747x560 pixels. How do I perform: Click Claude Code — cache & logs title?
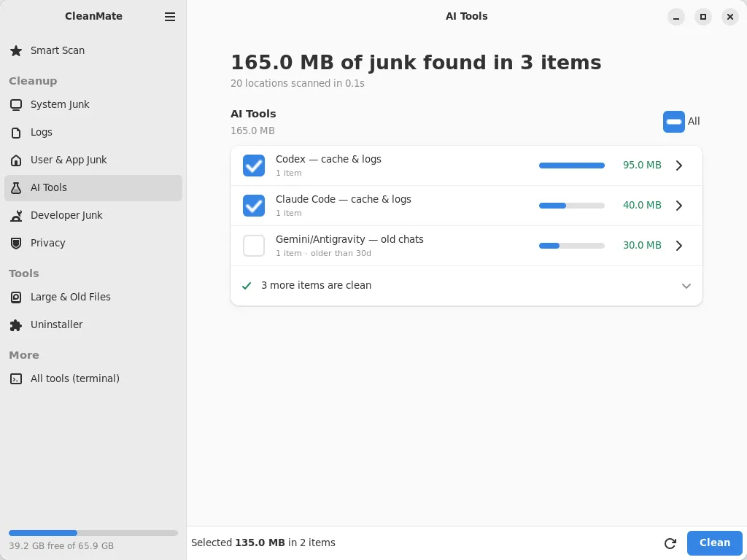tap(343, 199)
